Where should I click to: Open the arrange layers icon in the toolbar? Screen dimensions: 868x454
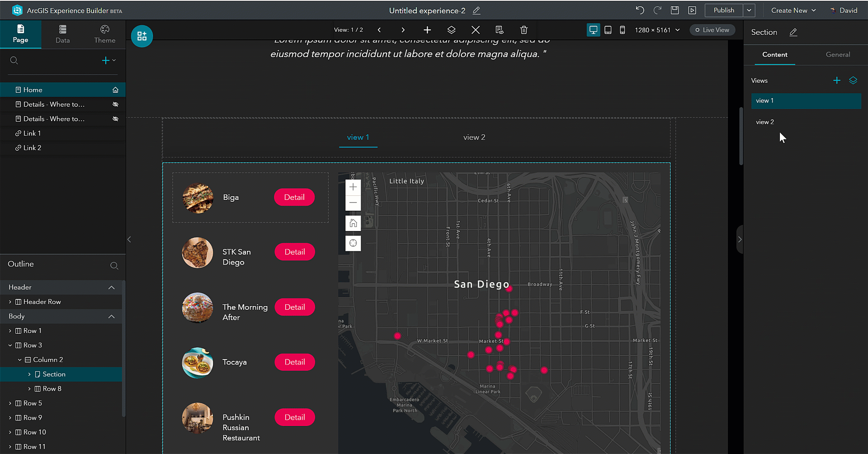click(x=451, y=30)
